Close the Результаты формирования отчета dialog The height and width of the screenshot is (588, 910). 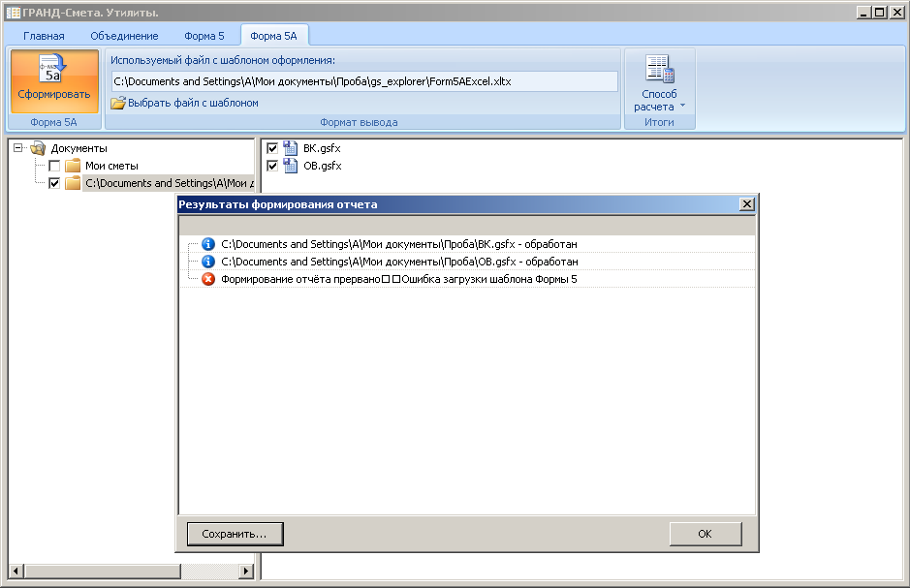click(747, 204)
